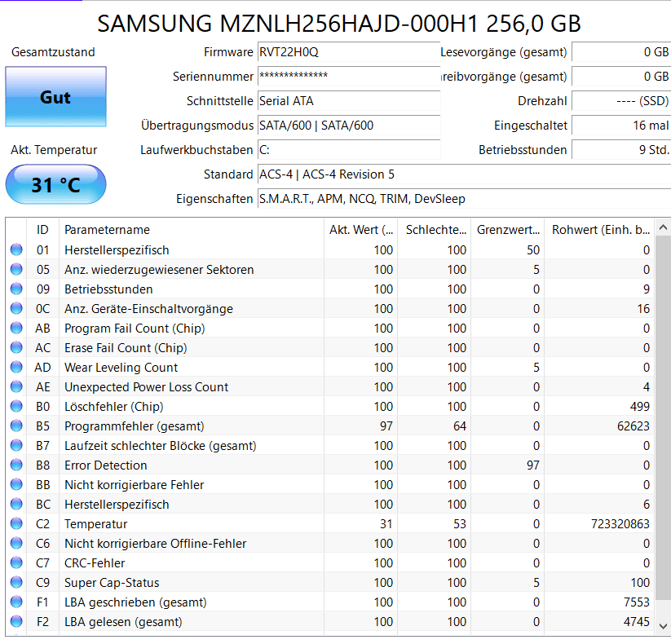Click the status icon of Error Detection

click(x=16, y=465)
